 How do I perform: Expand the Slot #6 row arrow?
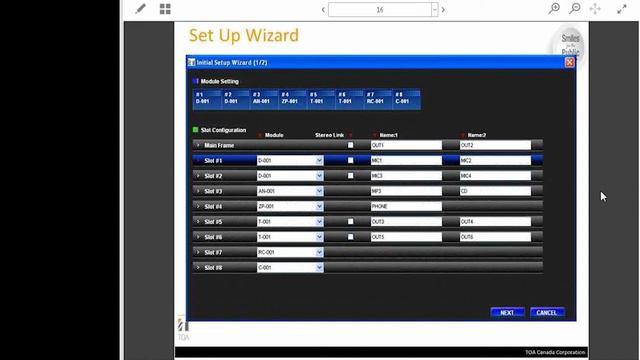coord(198,237)
